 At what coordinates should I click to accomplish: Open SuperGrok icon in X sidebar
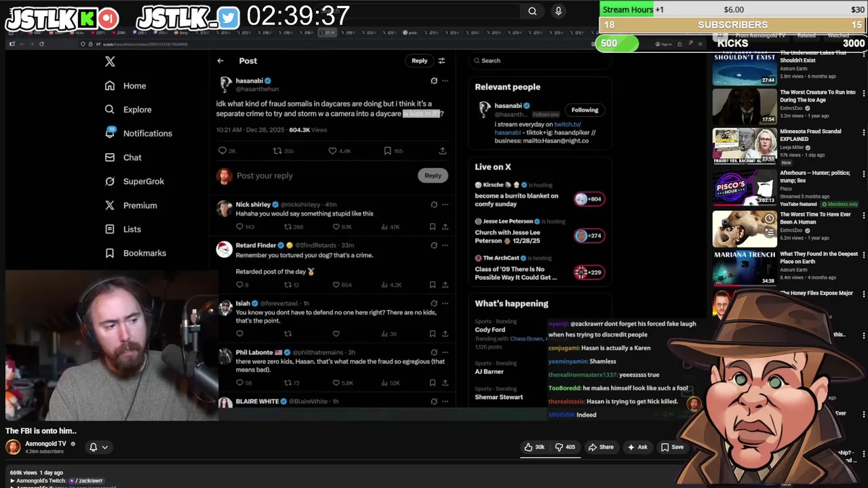[x=110, y=181]
